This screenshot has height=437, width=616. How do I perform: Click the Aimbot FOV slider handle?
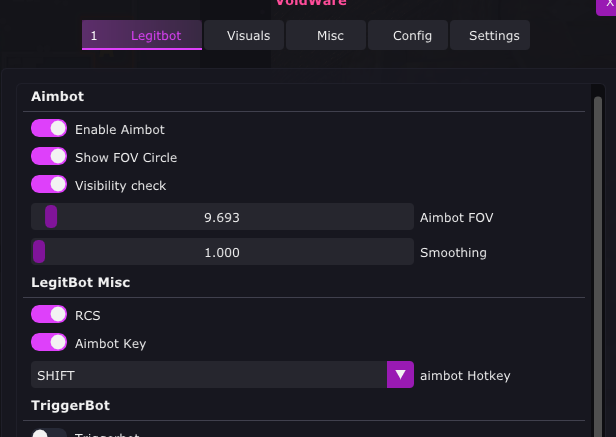pos(51,217)
